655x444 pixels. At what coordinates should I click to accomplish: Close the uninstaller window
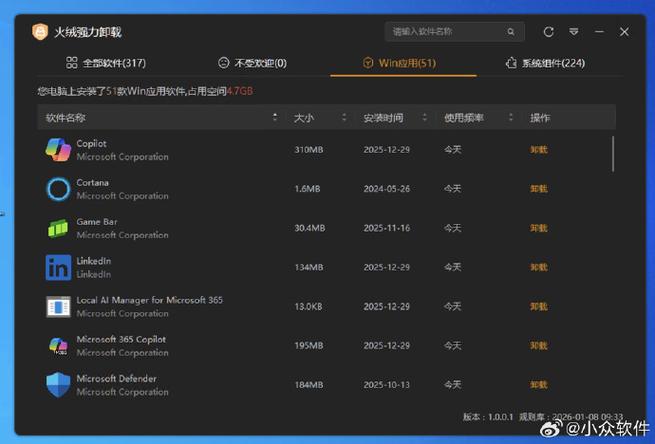(624, 32)
